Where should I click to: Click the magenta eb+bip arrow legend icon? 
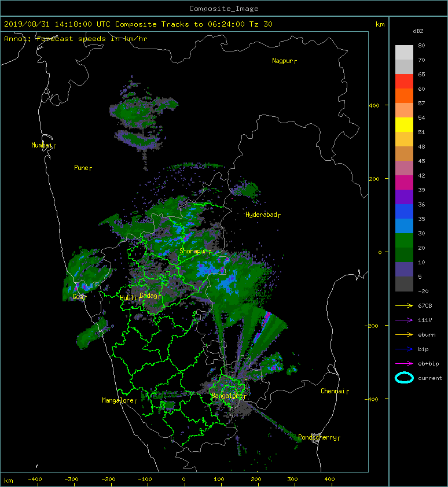click(404, 363)
